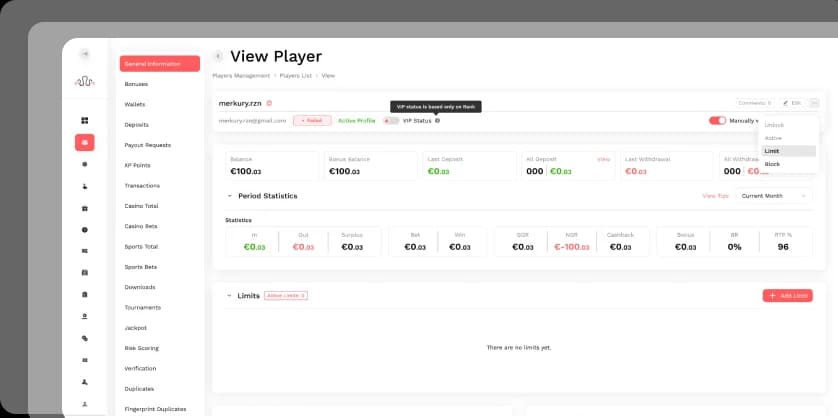Click Players List in the breadcrumb
Viewport: 838px width, 418px height.
tap(295, 76)
